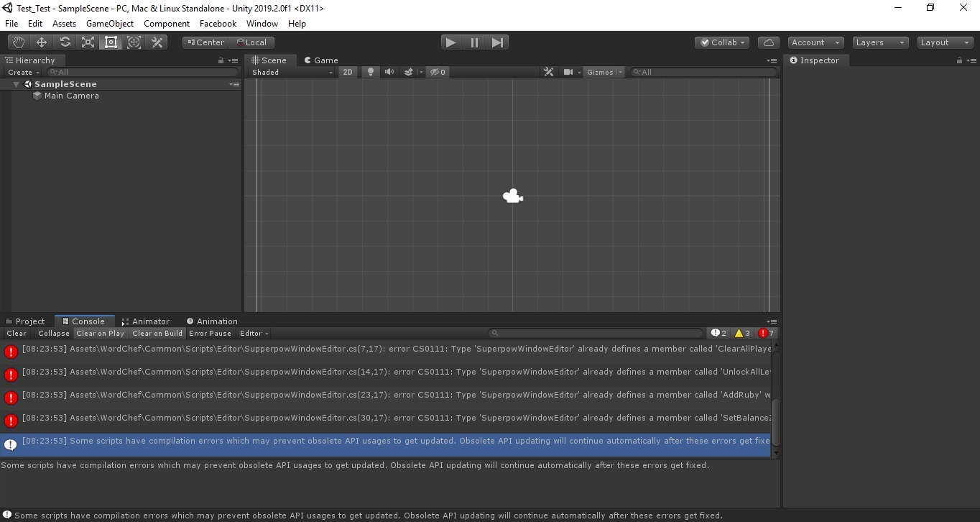This screenshot has height=522, width=980.
Task: Lock the Hierarchy panel
Action: click(221, 60)
